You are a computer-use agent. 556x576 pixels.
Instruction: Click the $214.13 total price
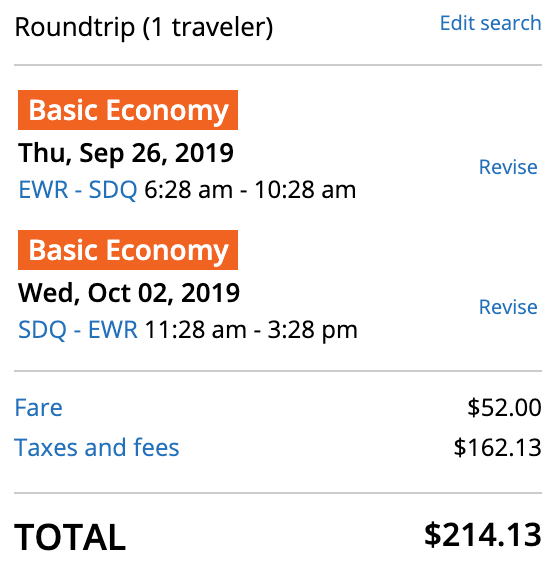coord(483,534)
